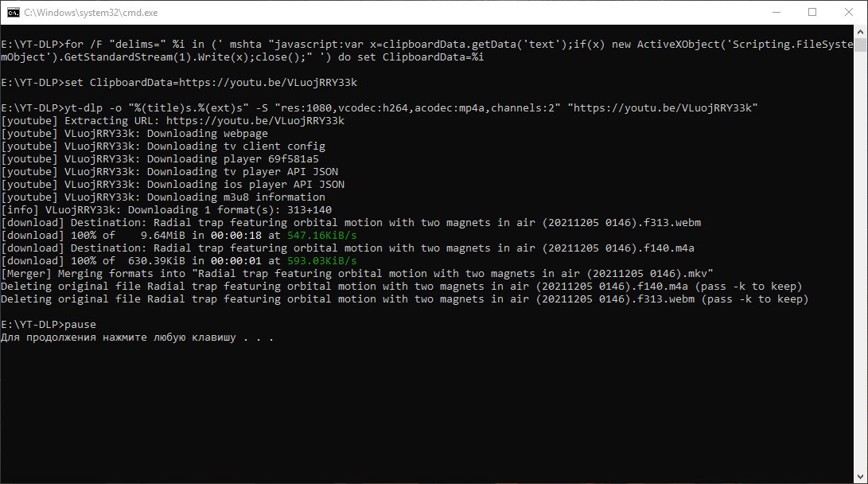Click the 'Deleting original file' line for .f313.webm

coord(405,299)
